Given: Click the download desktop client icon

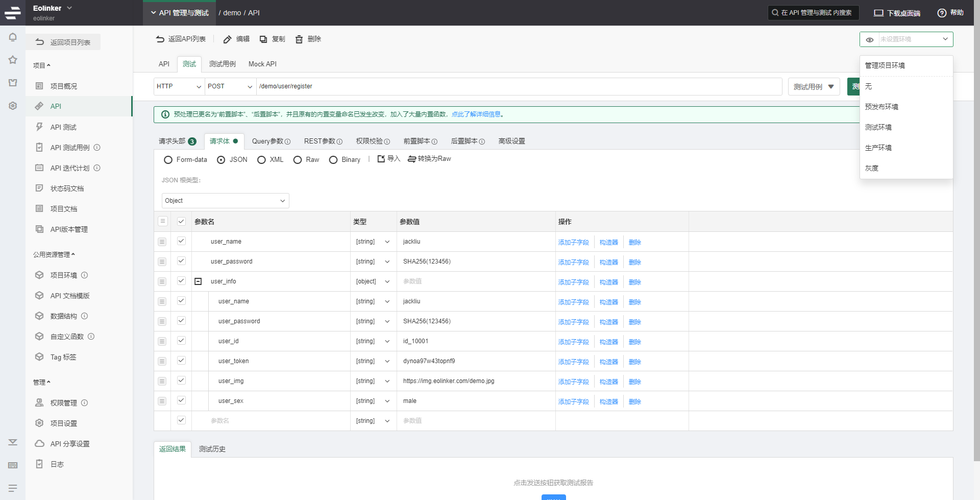Looking at the screenshot, I should (878, 13).
